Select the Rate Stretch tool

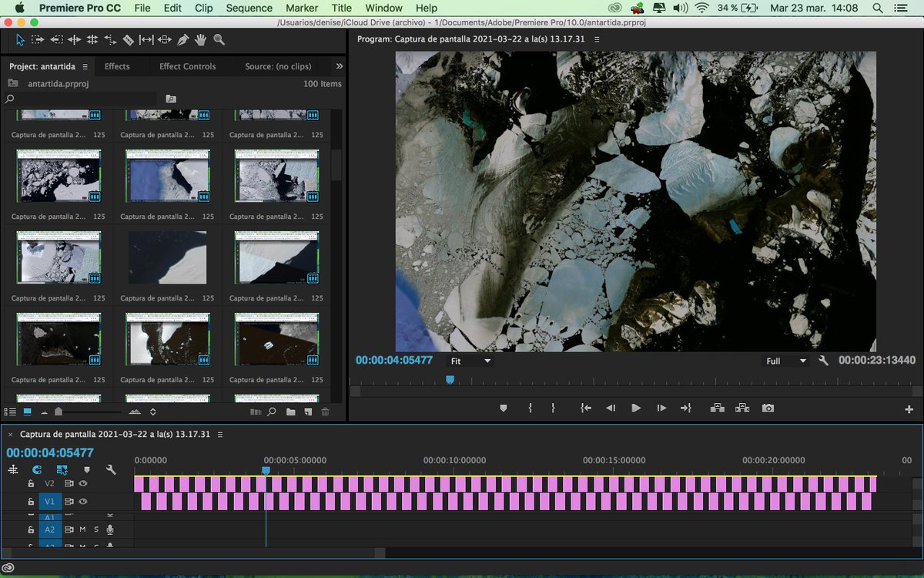[x=110, y=39]
